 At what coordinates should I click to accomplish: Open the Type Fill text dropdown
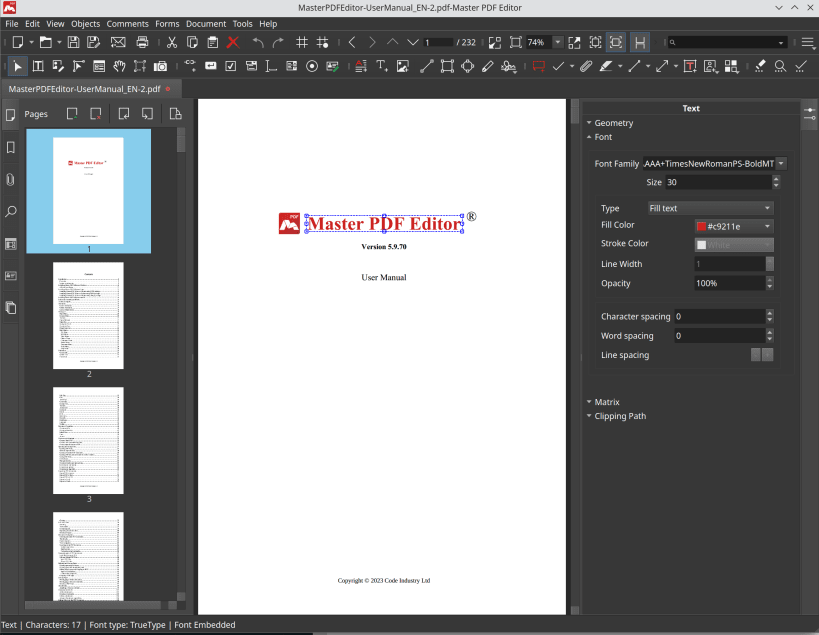(x=710, y=208)
